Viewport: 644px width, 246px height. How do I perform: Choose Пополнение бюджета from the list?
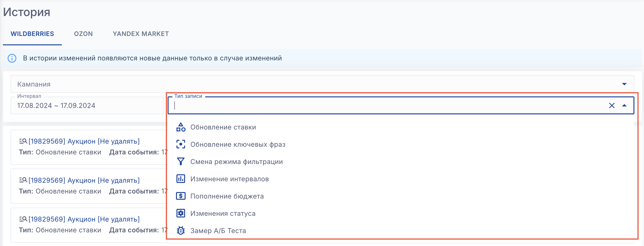point(227,196)
